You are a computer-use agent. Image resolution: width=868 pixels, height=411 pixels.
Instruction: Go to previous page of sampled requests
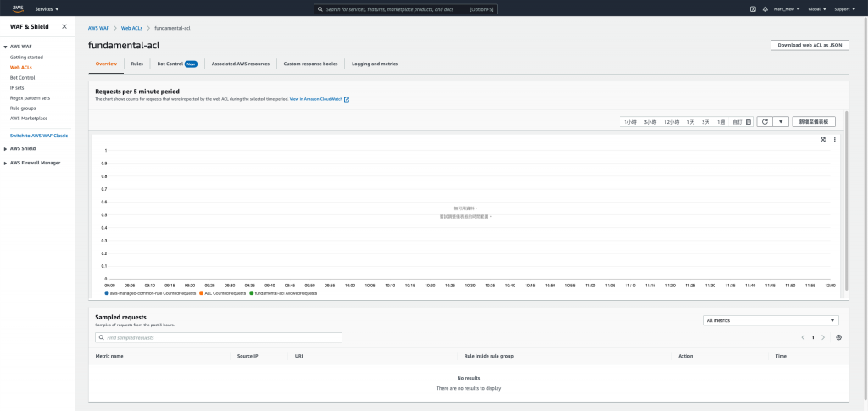[x=803, y=337]
